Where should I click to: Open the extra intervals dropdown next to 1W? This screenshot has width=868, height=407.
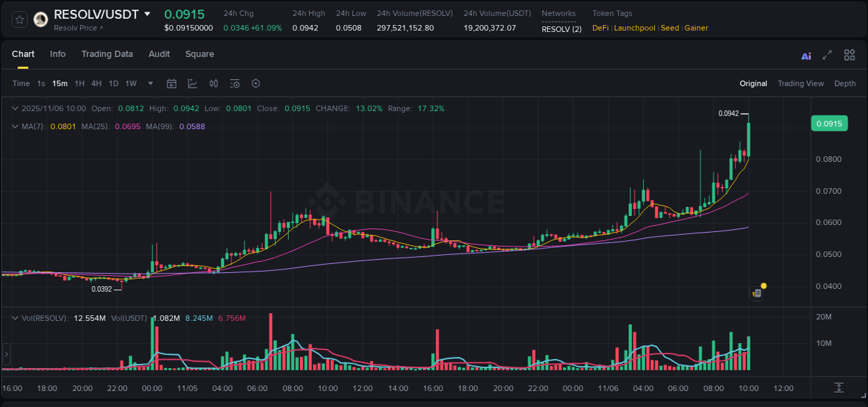[150, 83]
